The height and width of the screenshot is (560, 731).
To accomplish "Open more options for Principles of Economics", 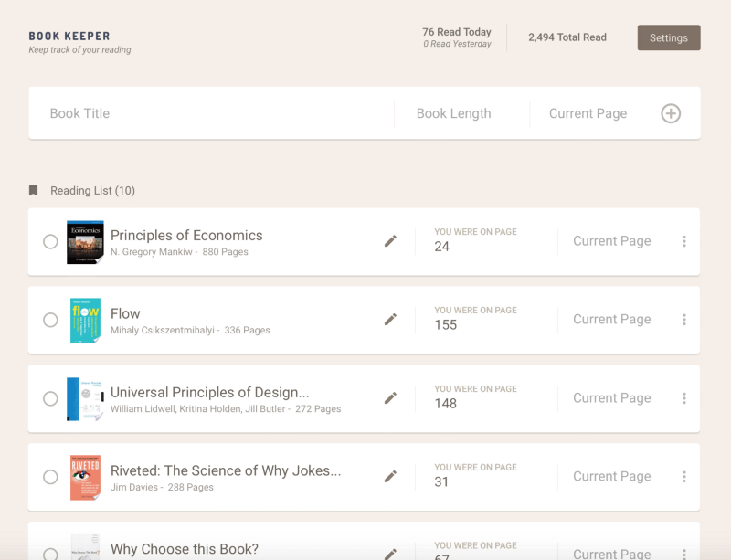I will (x=684, y=241).
